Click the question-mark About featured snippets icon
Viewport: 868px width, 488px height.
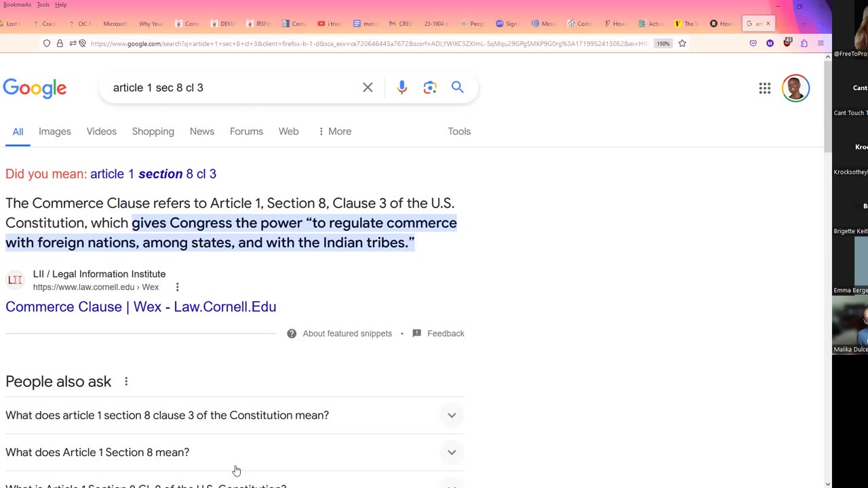coord(292,333)
